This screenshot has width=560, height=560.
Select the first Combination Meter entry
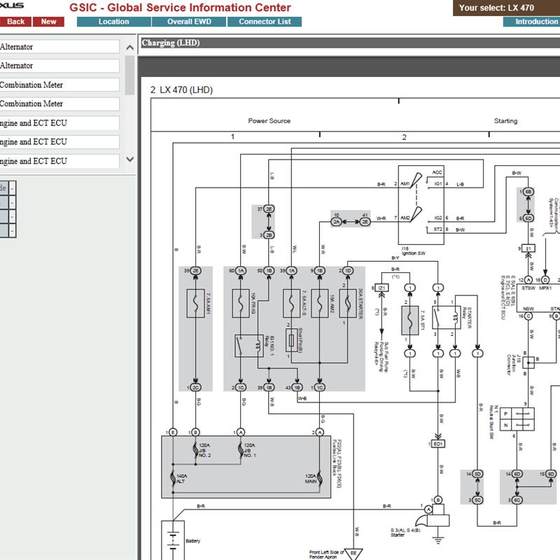coord(59,85)
